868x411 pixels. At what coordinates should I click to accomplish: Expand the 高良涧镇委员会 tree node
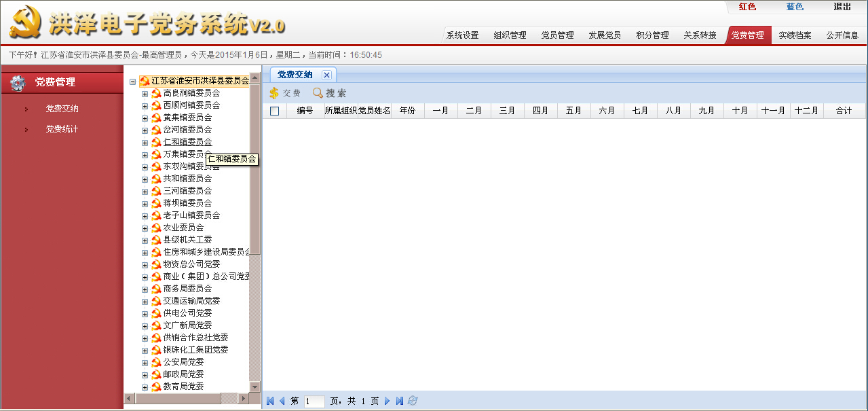point(145,93)
